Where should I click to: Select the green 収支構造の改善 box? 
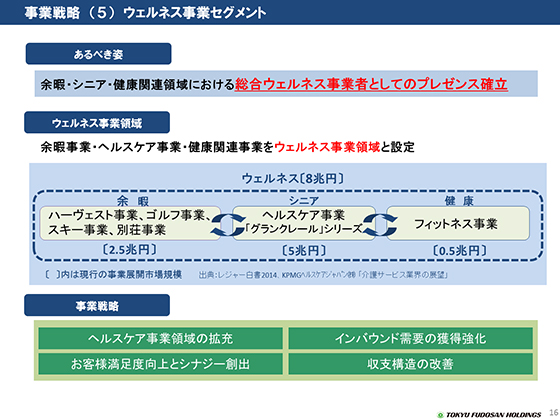click(410, 364)
